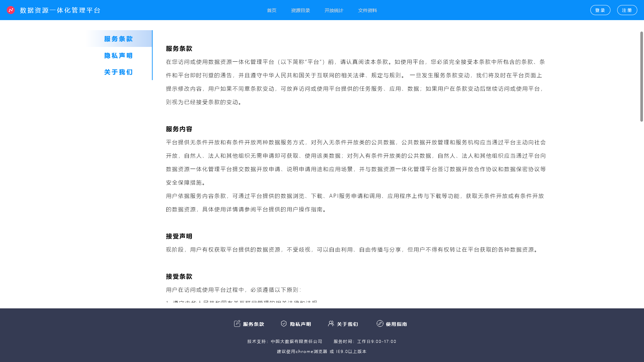Open the 首页 navigation menu item
Image resolution: width=644 pixels, height=362 pixels.
pos(272,10)
